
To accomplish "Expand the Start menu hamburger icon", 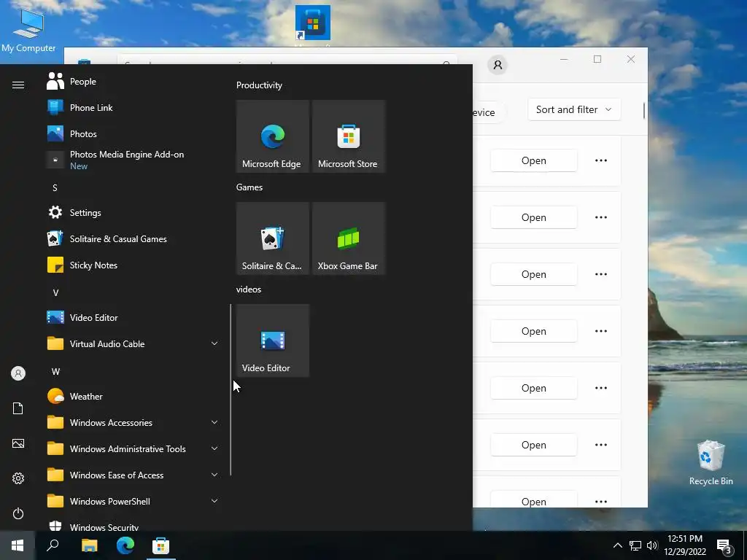I will tap(18, 85).
